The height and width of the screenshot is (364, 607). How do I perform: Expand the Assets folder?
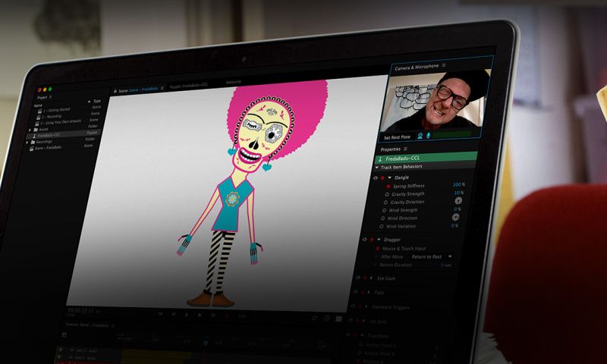[30, 130]
